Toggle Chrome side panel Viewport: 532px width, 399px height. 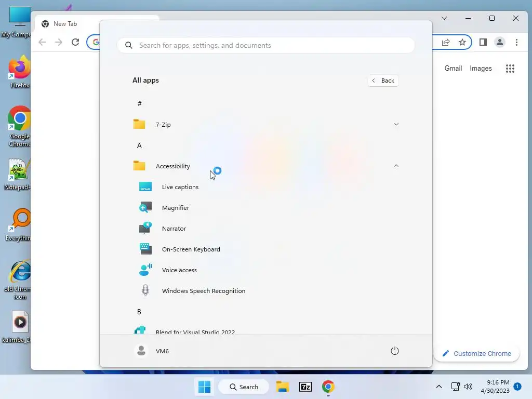click(483, 42)
